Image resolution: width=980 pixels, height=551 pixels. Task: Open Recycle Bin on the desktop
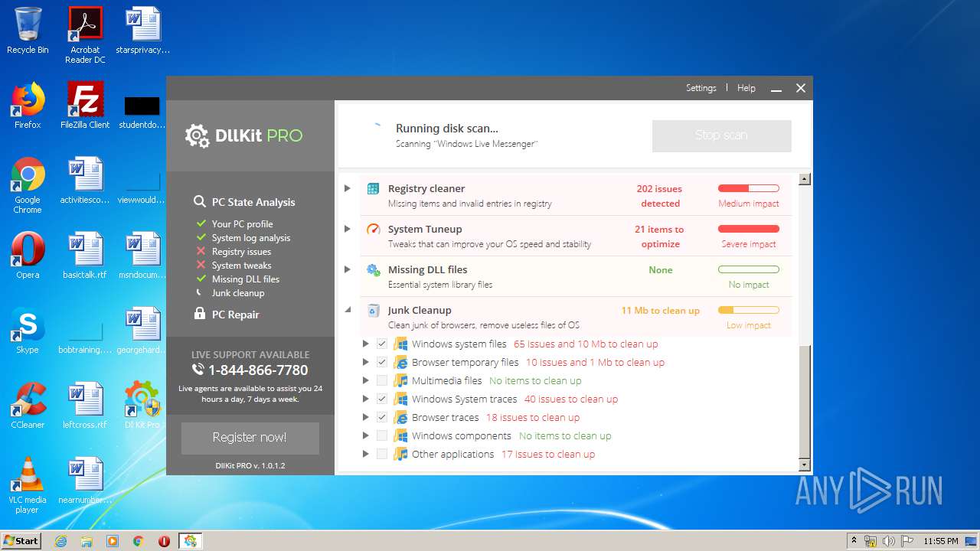[x=28, y=31]
